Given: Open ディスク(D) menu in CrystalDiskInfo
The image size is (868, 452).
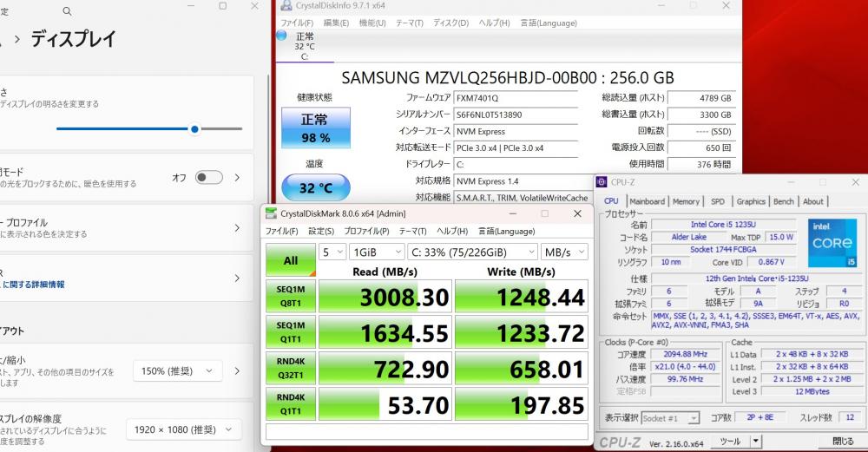Looking at the screenshot, I should [x=450, y=23].
